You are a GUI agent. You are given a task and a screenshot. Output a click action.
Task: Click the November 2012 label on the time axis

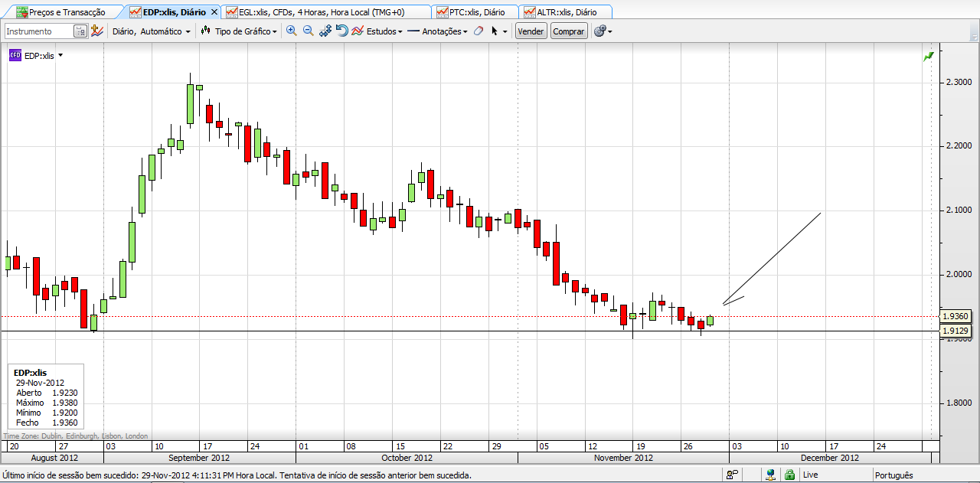click(x=623, y=458)
